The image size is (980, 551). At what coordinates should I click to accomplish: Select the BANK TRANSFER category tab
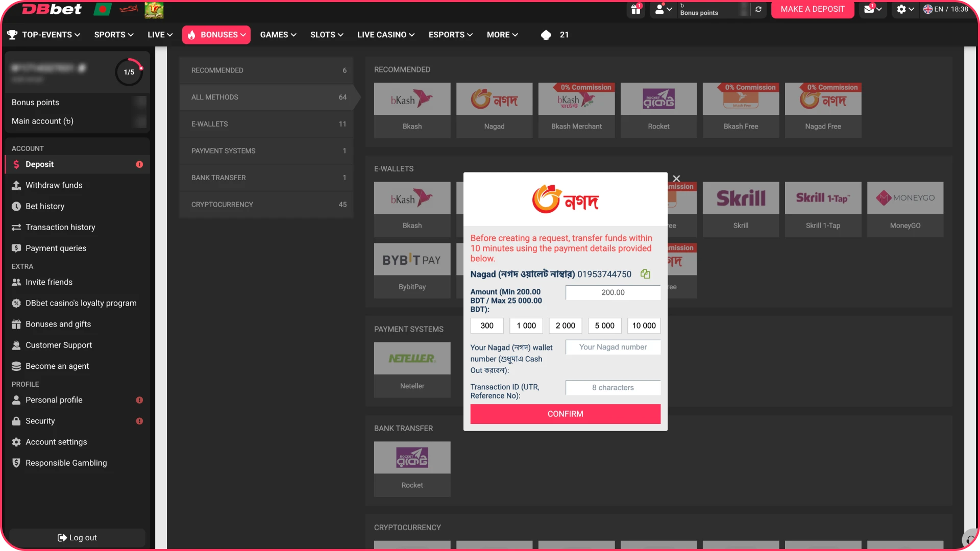[266, 178]
